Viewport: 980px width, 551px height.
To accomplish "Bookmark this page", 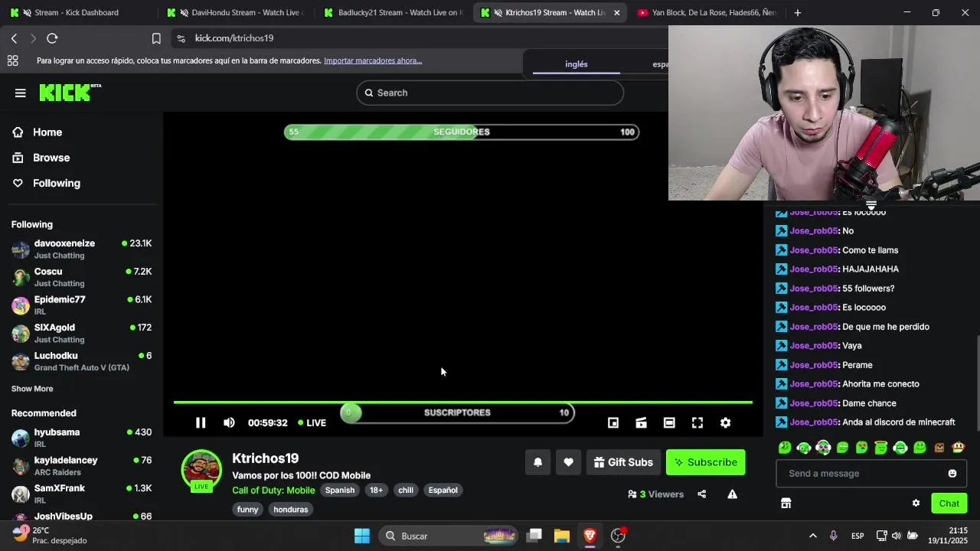I will tap(156, 38).
